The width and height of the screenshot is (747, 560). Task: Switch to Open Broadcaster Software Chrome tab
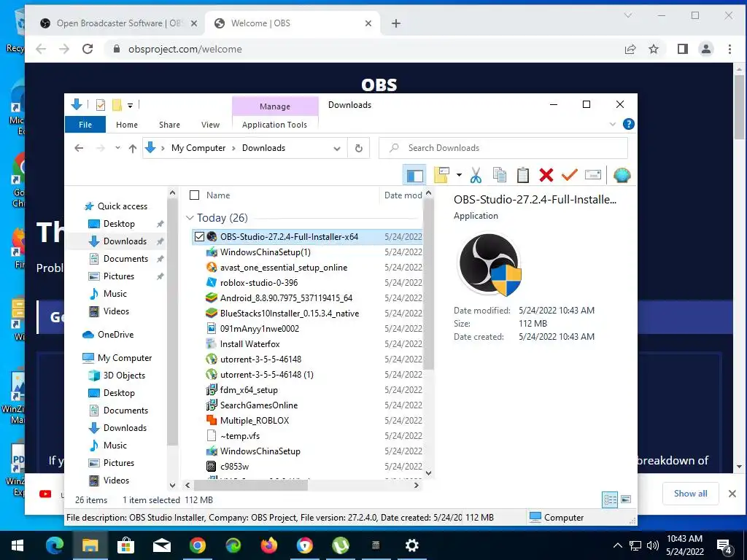point(117,23)
